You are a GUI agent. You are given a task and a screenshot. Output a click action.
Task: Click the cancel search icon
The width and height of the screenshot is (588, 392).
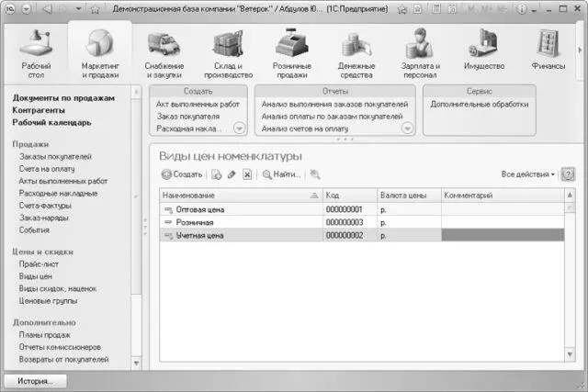315,174
